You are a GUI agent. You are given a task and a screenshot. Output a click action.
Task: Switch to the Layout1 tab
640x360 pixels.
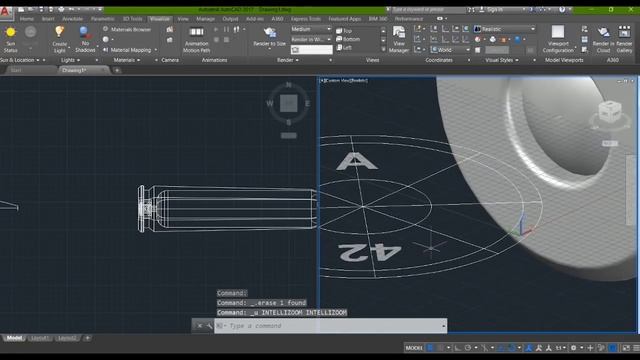click(x=40, y=338)
